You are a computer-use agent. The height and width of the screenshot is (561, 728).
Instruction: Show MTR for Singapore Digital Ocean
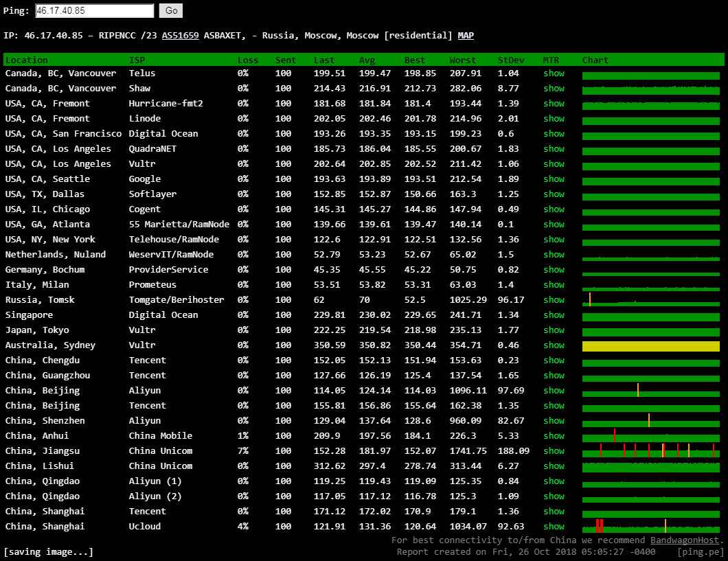(554, 315)
